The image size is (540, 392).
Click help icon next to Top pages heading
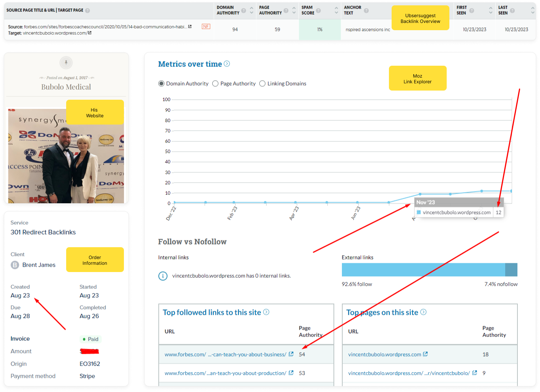(423, 312)
